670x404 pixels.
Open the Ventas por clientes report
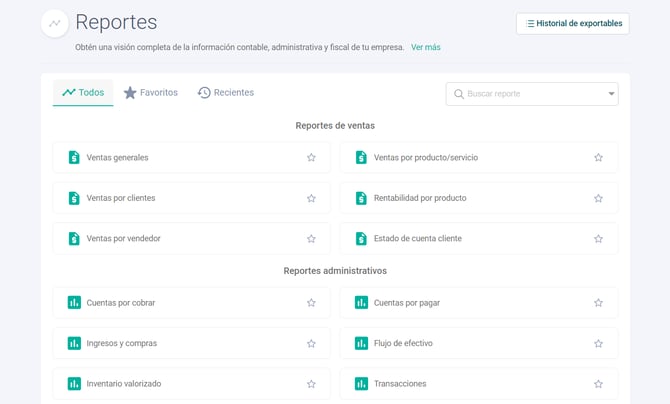(191, 198)
